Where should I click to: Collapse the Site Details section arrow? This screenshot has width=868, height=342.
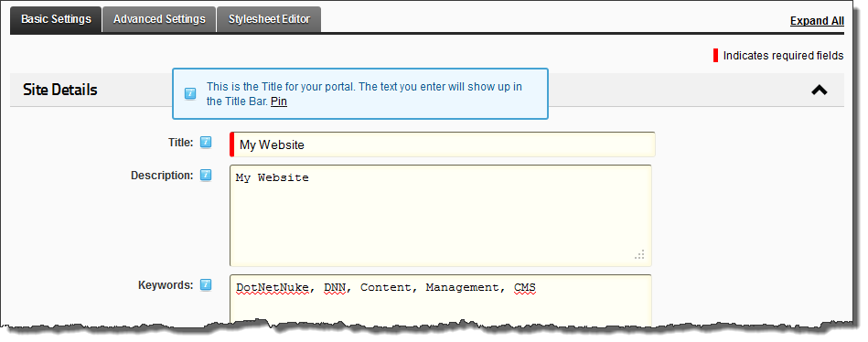(820, 91)
